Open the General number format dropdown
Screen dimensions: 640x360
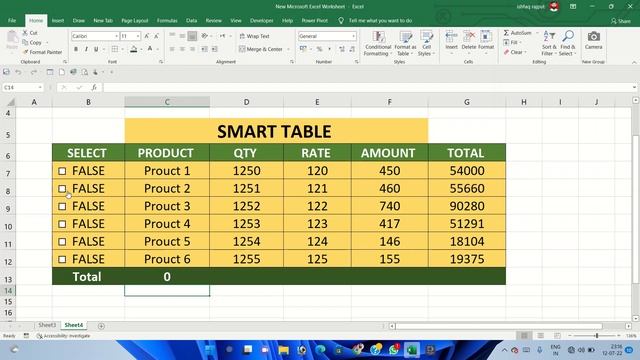[353, 36]
